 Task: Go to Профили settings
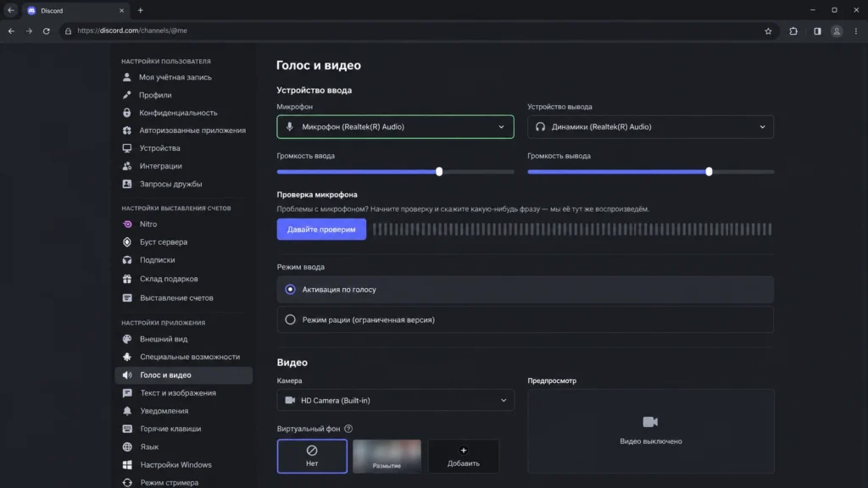(183, 95)
